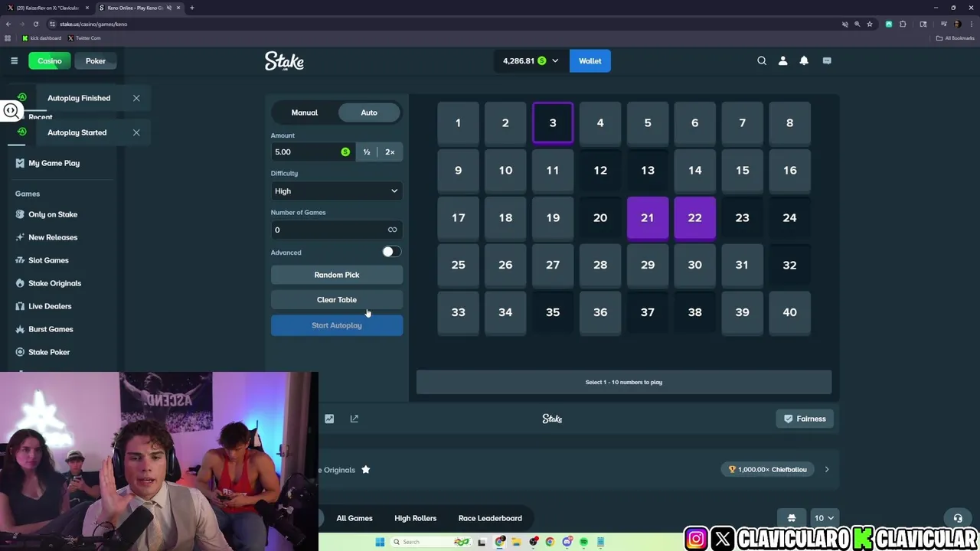980x551 pixels.
Task: Open the Windows Start button
Action: (380, 542)
